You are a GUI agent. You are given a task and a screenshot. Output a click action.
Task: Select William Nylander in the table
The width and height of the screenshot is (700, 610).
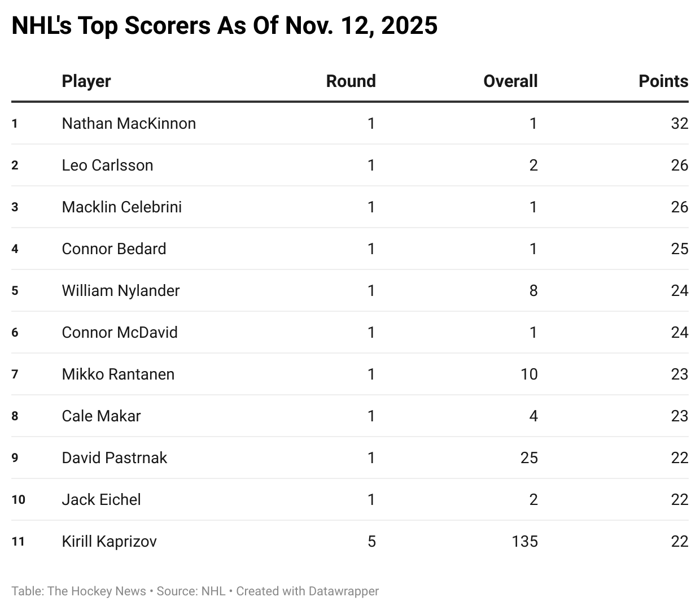(x=121, y=291)
